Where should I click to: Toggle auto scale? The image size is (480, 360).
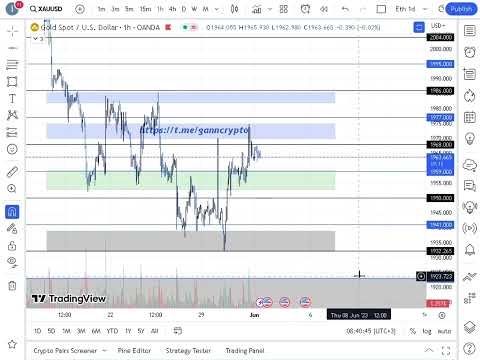pos(444,331)
